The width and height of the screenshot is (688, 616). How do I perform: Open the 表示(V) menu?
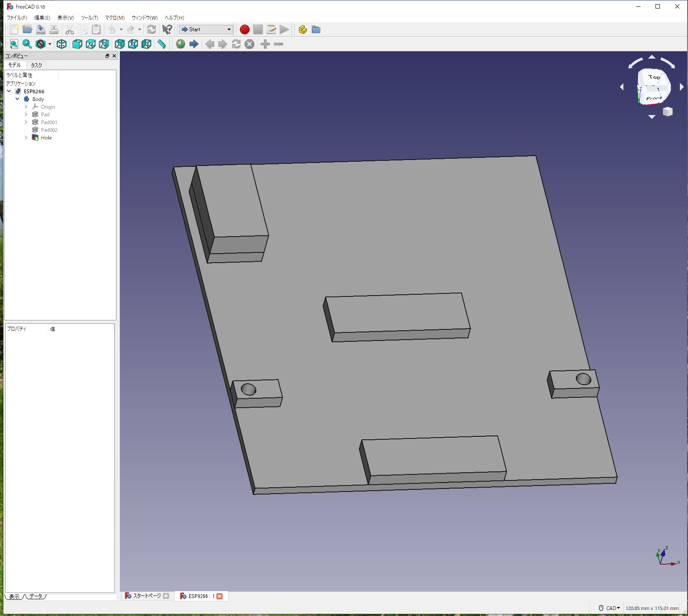click(65, 18)
